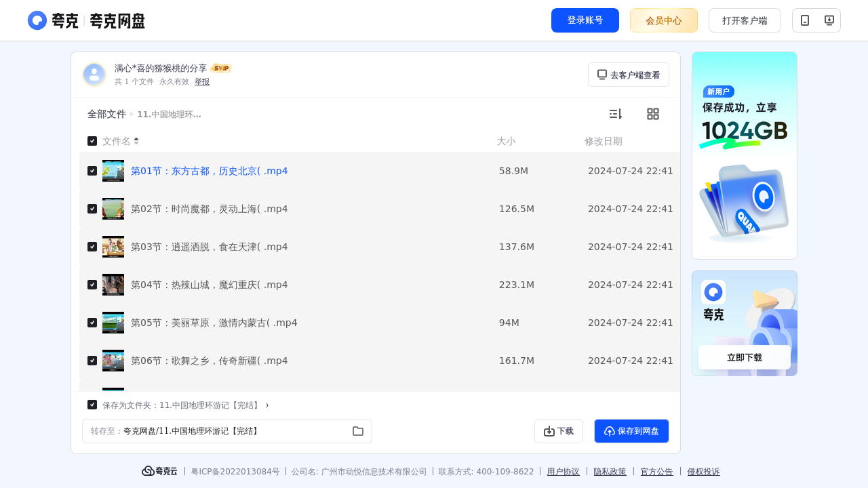Open thumbnail of 第06节 歌舞之乡 video
Screen dimensions: 868x488
[113, 361]
